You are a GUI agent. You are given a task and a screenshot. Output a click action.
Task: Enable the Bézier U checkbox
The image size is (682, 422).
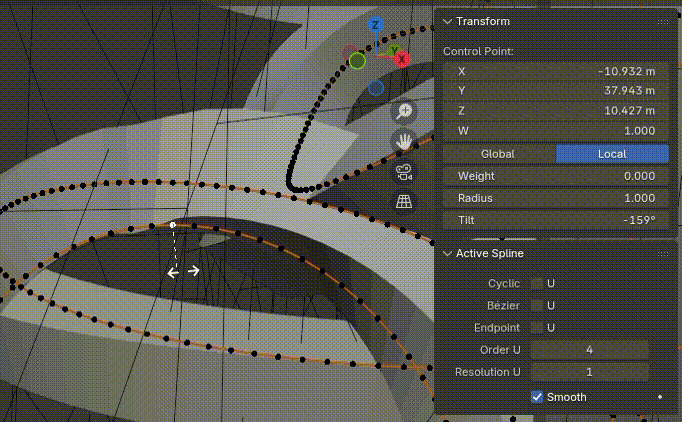click(x=537, y=305)
